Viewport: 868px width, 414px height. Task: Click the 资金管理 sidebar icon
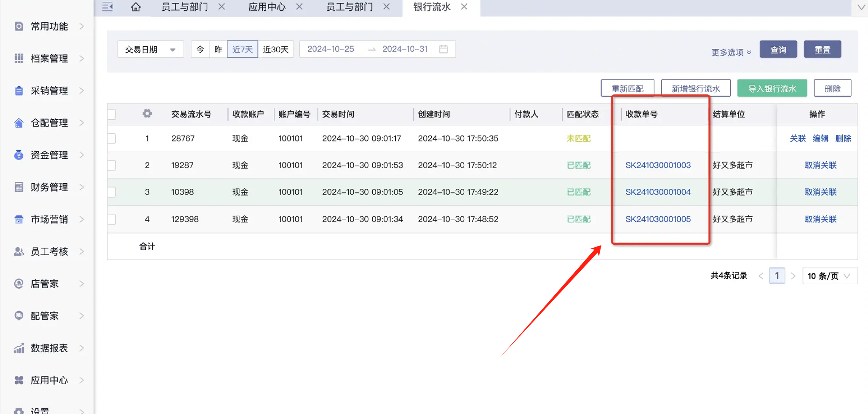tap(19, 155)
